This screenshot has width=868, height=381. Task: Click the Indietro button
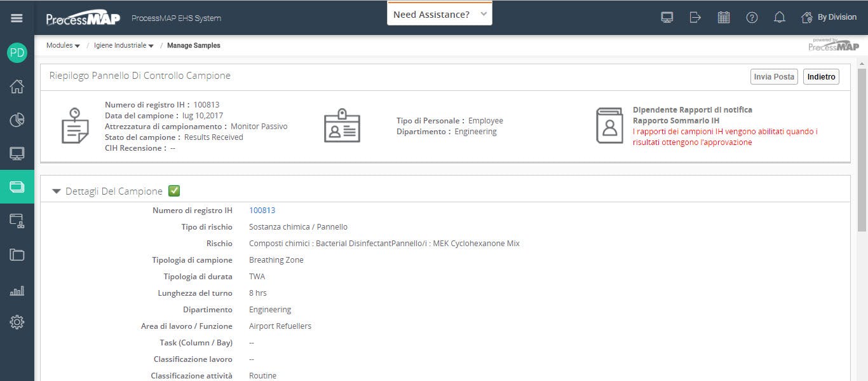point(821,76)
